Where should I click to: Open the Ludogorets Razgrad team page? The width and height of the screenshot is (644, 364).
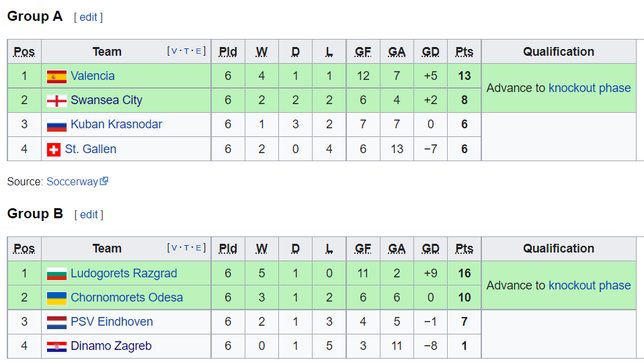coord(124,273)
